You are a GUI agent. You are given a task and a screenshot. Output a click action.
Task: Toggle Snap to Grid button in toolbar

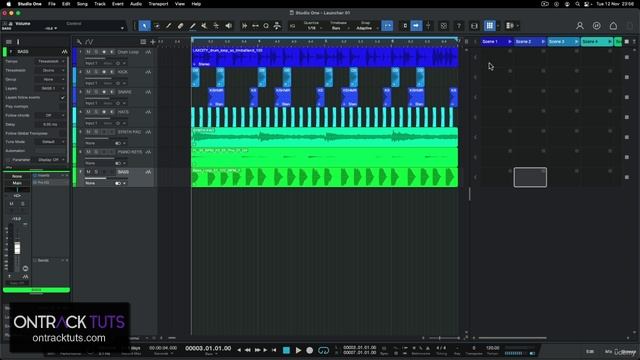pyautogui.click(x=387, y=26)
